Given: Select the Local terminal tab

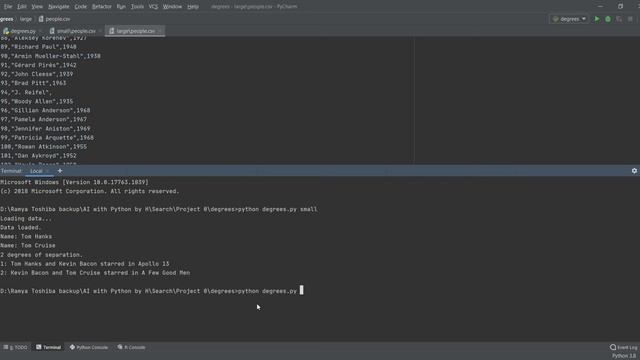Looking at the screenshot, I should [36, 171].
